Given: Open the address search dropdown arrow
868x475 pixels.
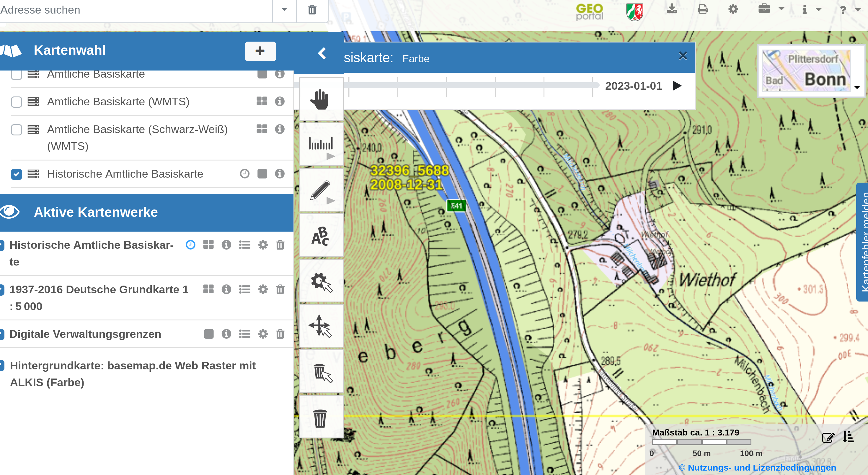Looking at the screenshot, I should point(284,9).
